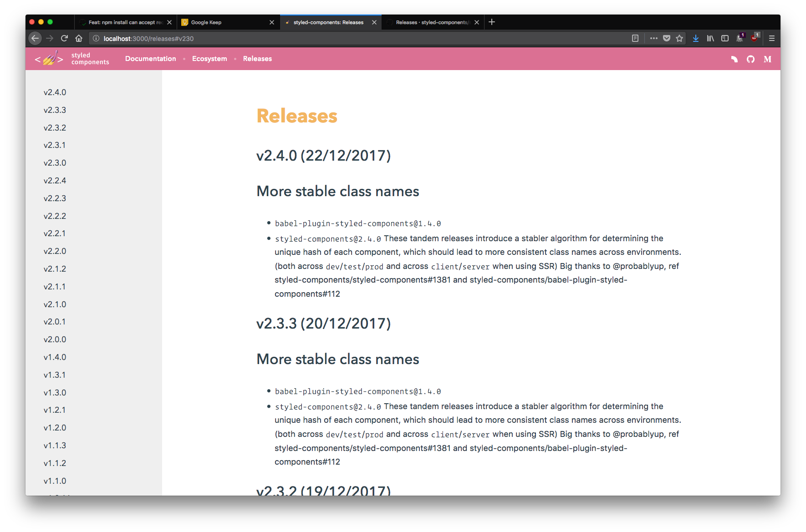Save page to Pocket
This screenshot has height=532, width=806.
click(x=667, y=39)
